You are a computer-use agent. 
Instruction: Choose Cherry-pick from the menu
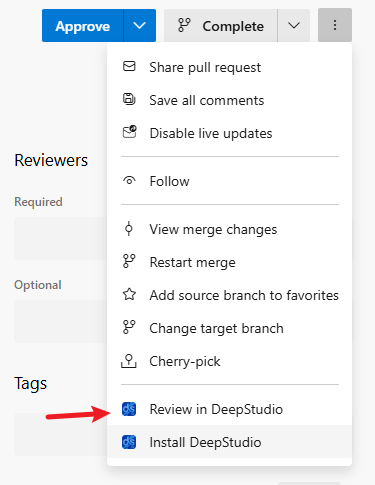[229, 361]
